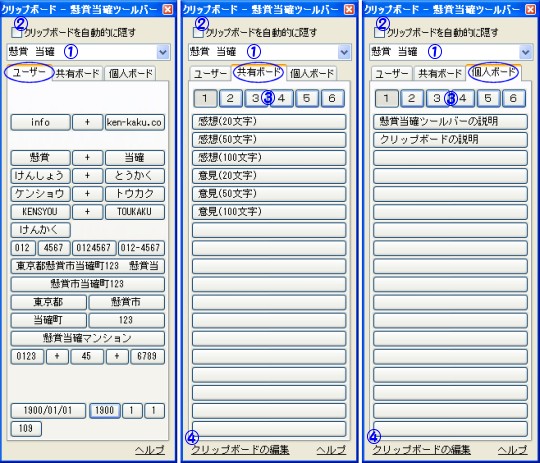
Task: Select board page 6 in right window
Action: tap(513, 99)
